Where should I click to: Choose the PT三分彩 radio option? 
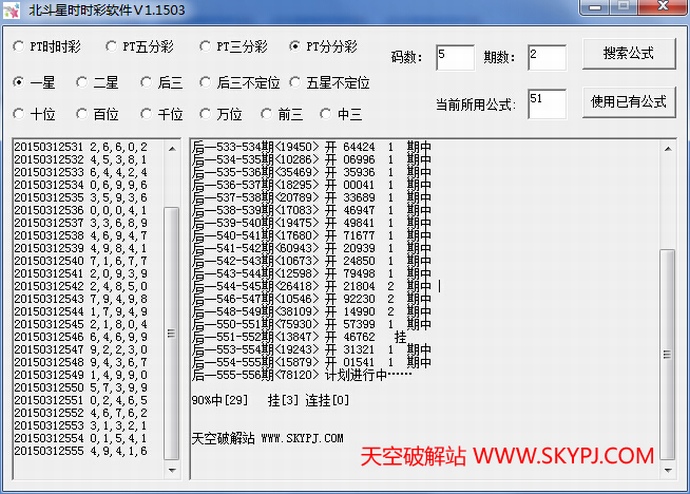[206, 46]
